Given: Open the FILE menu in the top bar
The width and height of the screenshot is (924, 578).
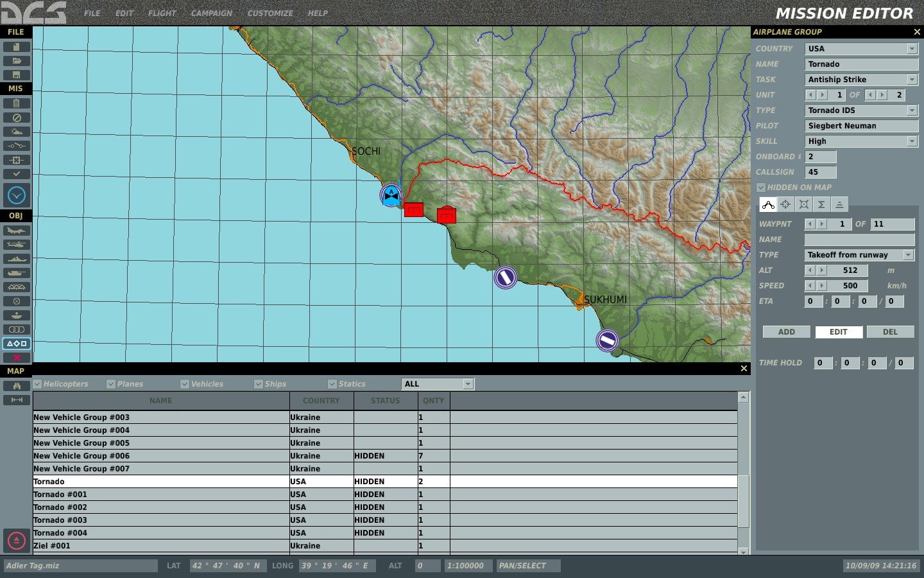Looking at the screenshot, I should coord(92,13).
